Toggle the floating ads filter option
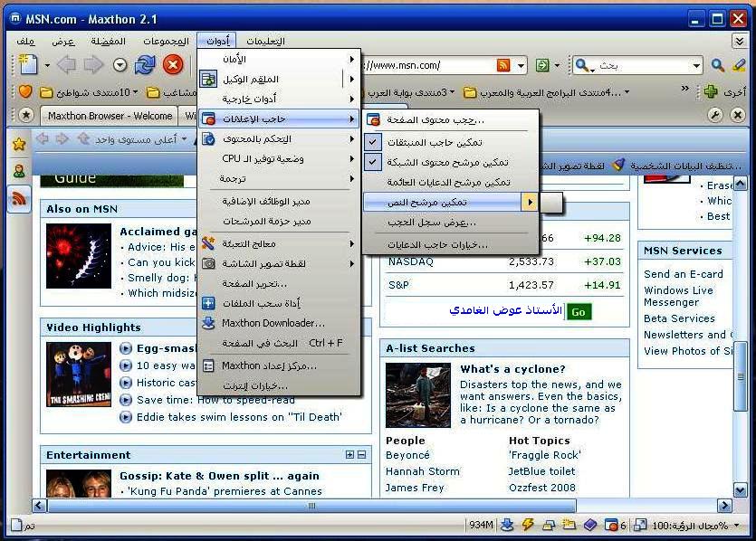This screenshot has height=541, width=756. (451, 182)
